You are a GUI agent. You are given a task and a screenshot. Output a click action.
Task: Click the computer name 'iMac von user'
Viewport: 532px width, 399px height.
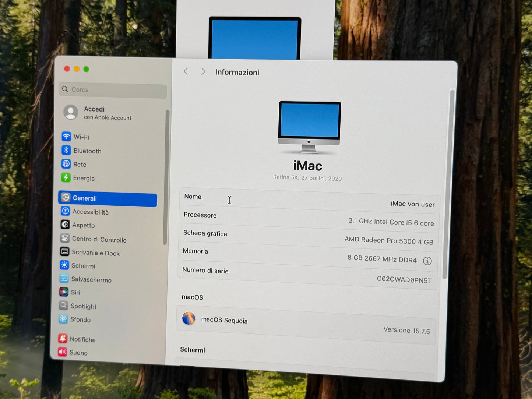[413, 204]
